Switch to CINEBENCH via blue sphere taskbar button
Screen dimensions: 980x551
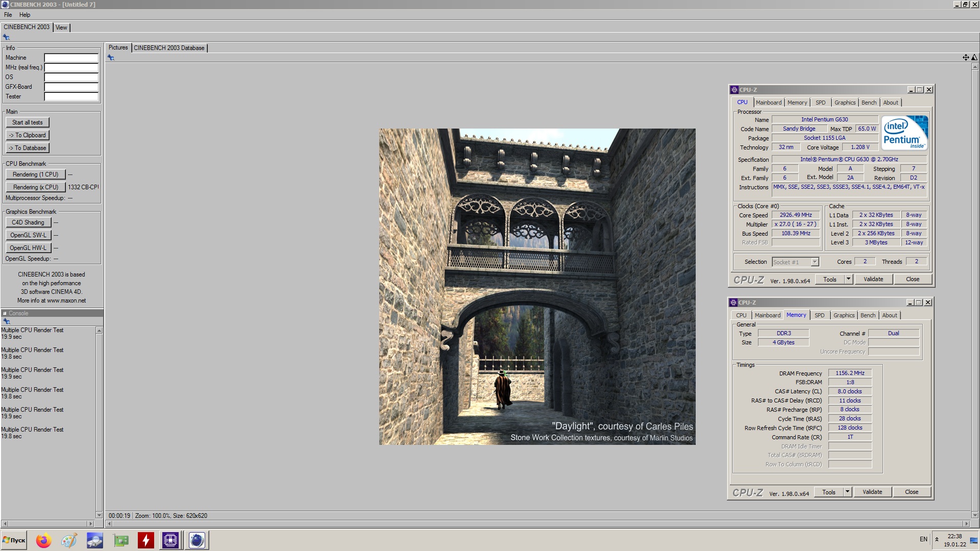(x=197, y=540)
